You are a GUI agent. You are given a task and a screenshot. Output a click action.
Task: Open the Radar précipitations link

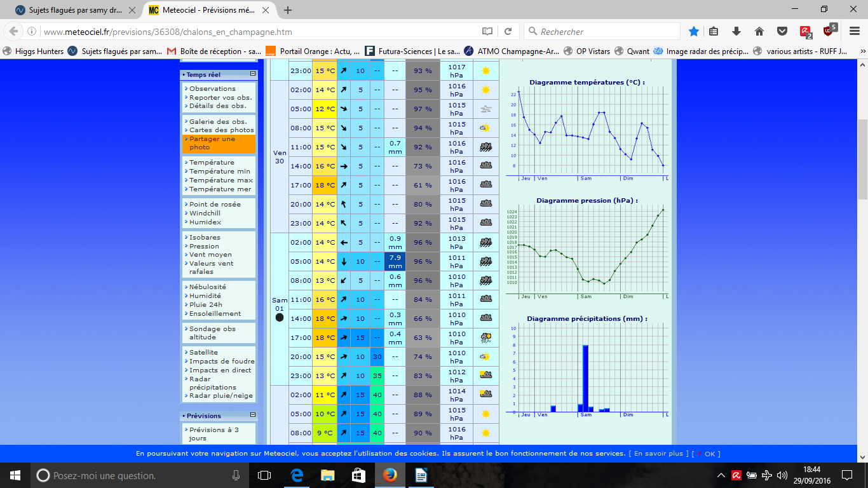212,383
